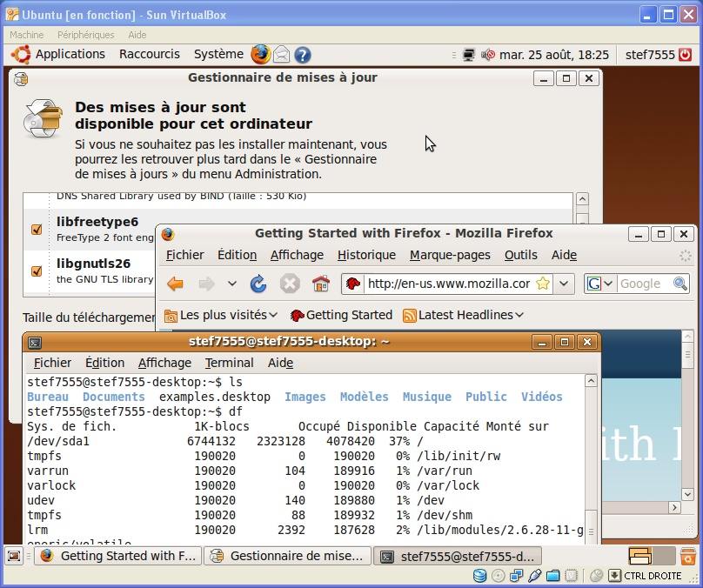The image size is (703, 588).
Task: Click the terminal window title bar icon
Action: coord(35,343)
